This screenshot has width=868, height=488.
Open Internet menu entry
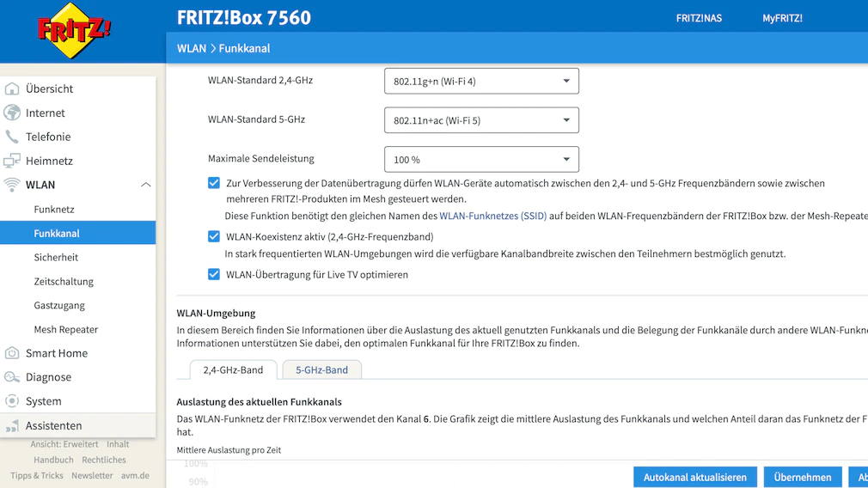[46, 113]
